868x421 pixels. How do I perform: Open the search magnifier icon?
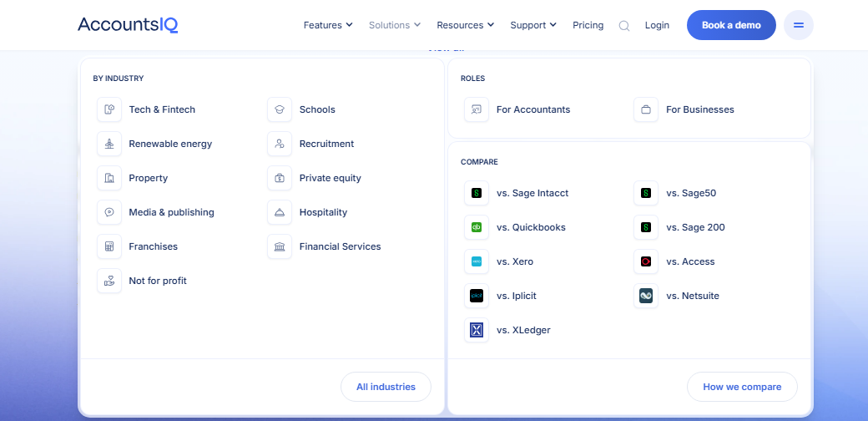coord(624,26)
